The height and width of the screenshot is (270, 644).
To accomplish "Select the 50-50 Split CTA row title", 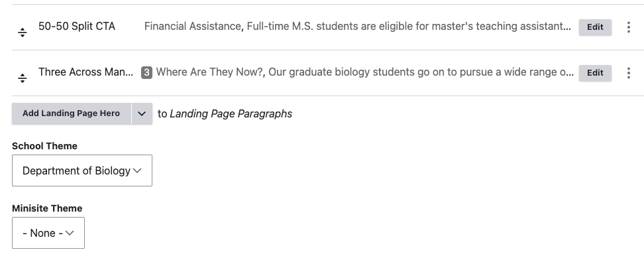I will coord(77,27).
